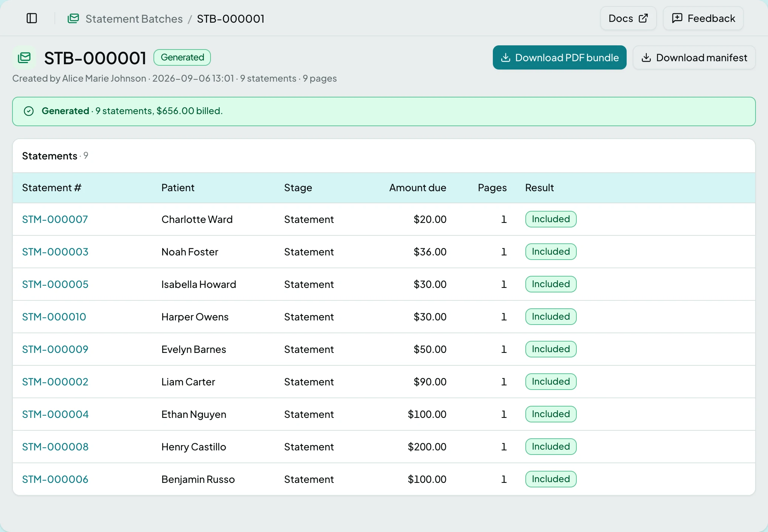Viewport: 768px width, 532px height.
Task: Click the Download manifest button
Action: point(694,57)
